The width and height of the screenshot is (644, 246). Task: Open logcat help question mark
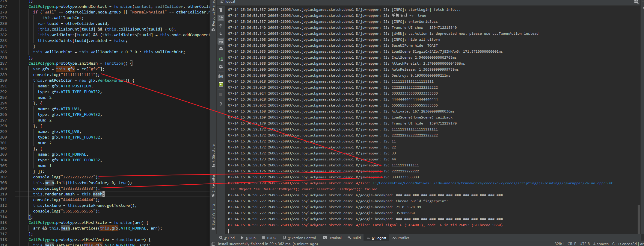pos(221,104)
